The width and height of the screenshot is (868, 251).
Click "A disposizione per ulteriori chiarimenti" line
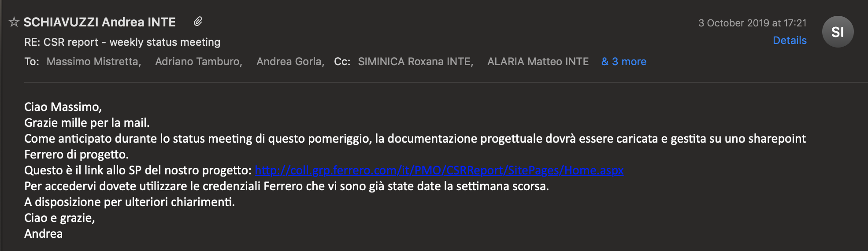click(x=130, y=202)
